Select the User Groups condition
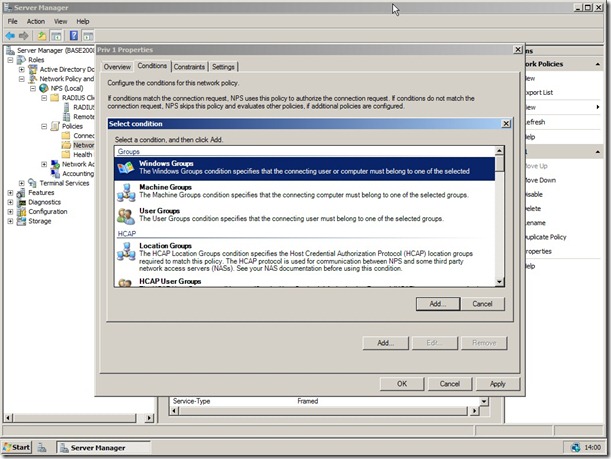 click(304, 216)
